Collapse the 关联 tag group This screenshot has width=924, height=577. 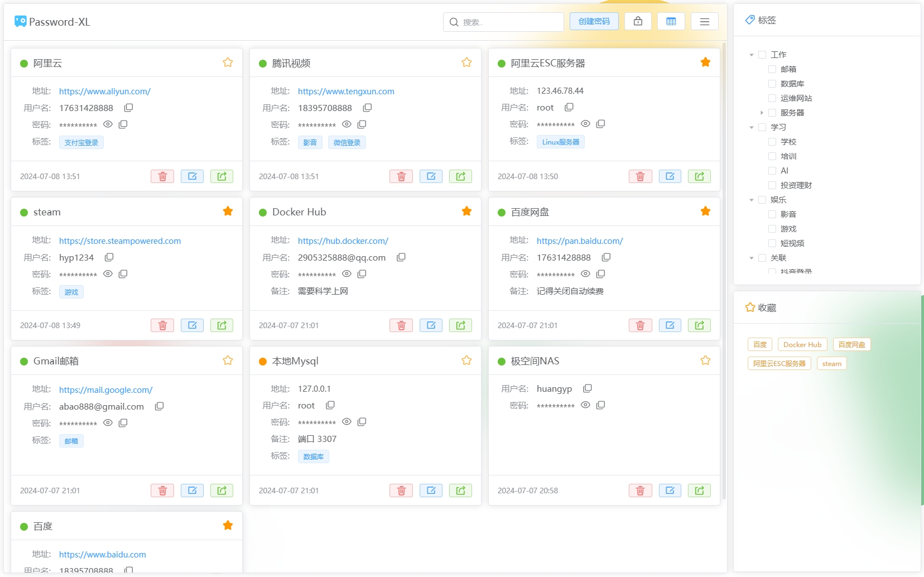tap(752, 258)
